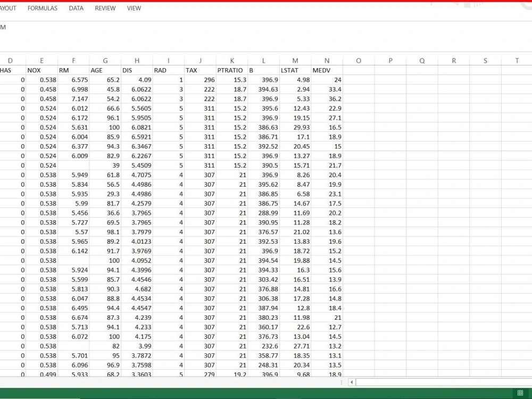Click the sheet tab splitter dots handle
Screen dimensions: 532x399
341,382
